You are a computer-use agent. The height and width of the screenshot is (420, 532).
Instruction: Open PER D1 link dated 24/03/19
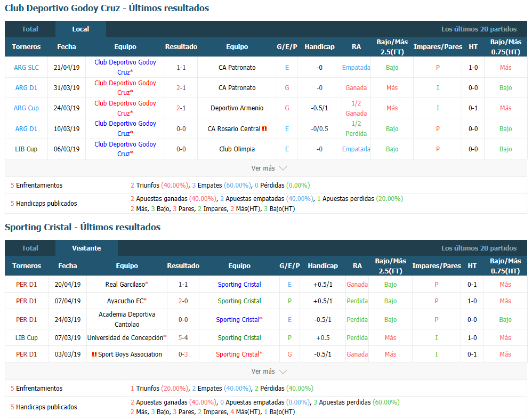point(27,320)
